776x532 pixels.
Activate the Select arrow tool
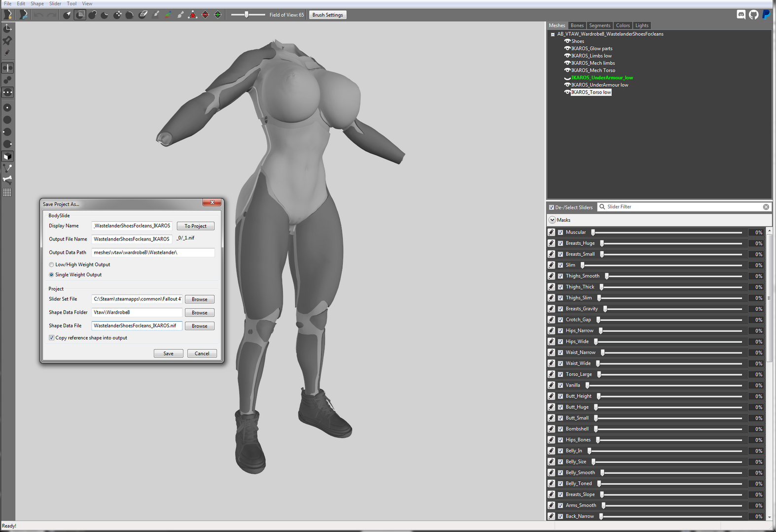pyautogui.click(x=68, y=15)
